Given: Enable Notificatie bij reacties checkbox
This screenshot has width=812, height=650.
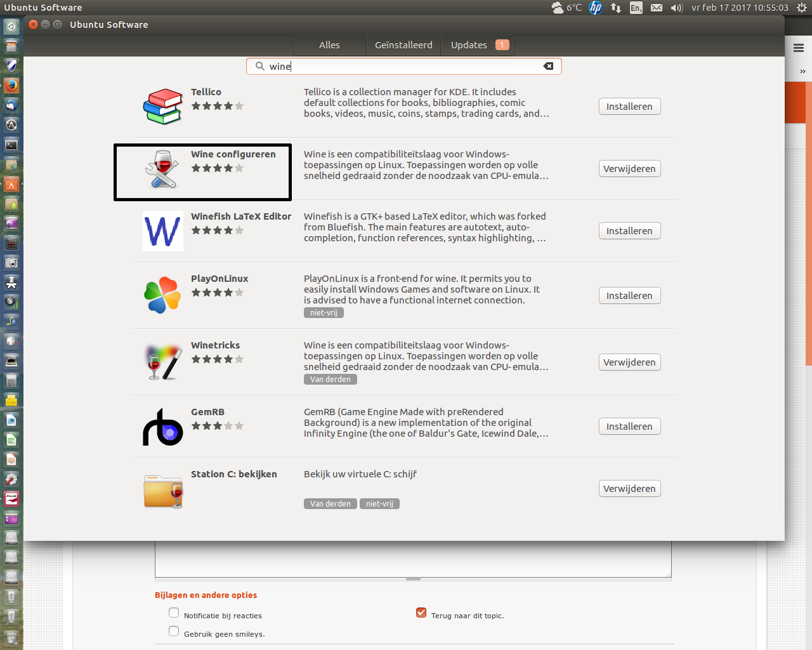Looking at the screenshot, I should pos(174,613).
